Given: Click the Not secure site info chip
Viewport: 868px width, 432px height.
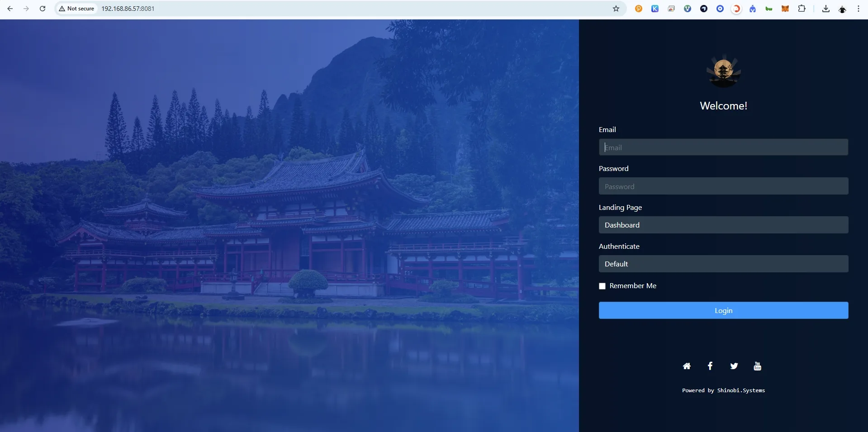Looking at the screenshot, I should 76,9.
